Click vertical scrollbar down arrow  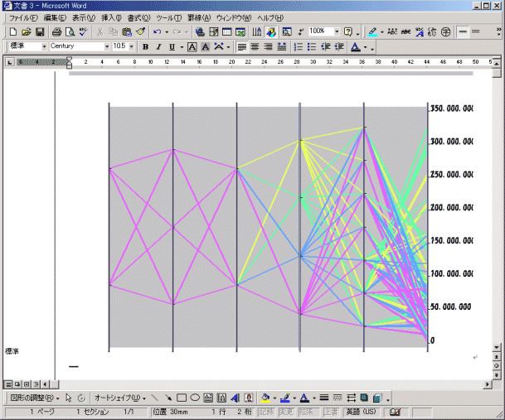[497, 347]
